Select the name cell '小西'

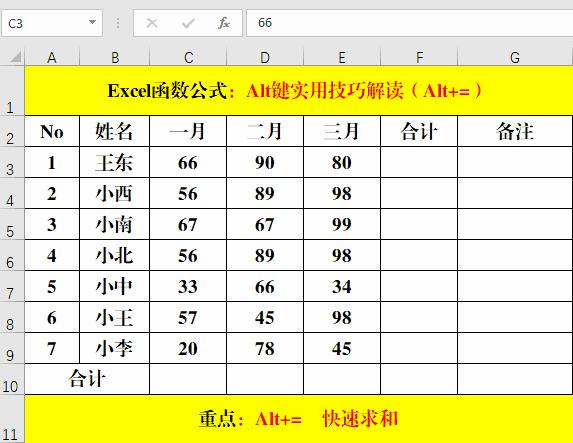pos(115,193)
